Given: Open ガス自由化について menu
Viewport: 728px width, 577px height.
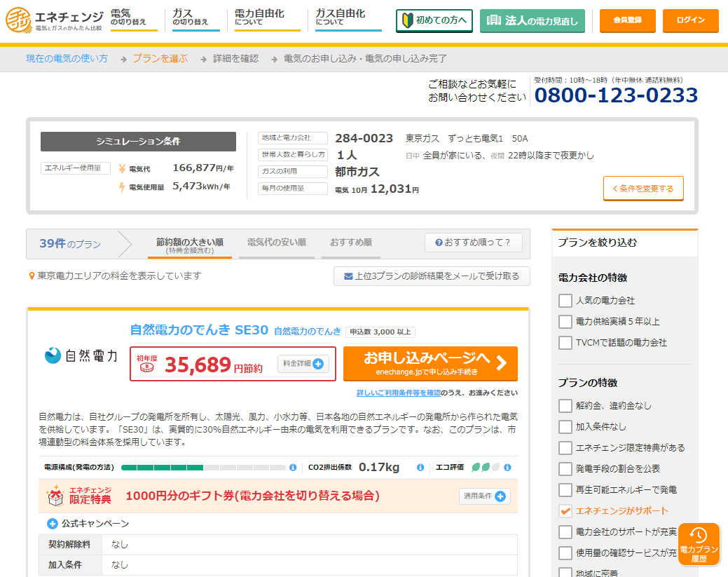Looking at the screenshot, I should tap(348, 19).
